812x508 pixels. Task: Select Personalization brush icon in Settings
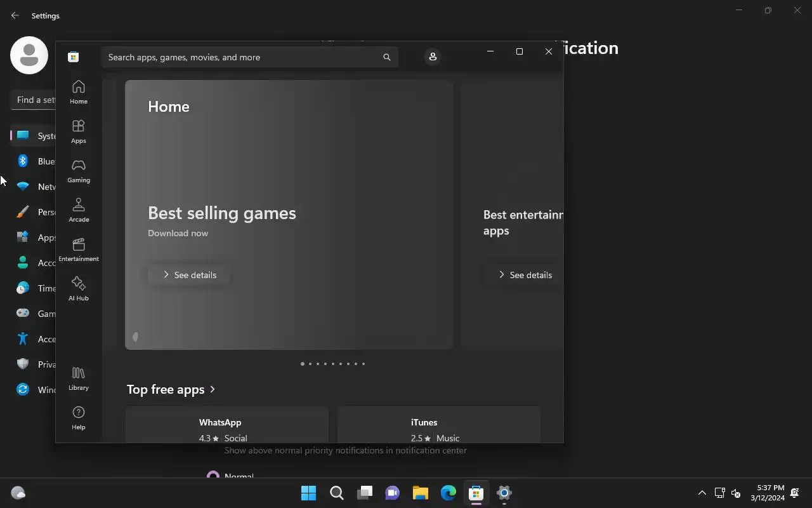(x=23, y=212)
